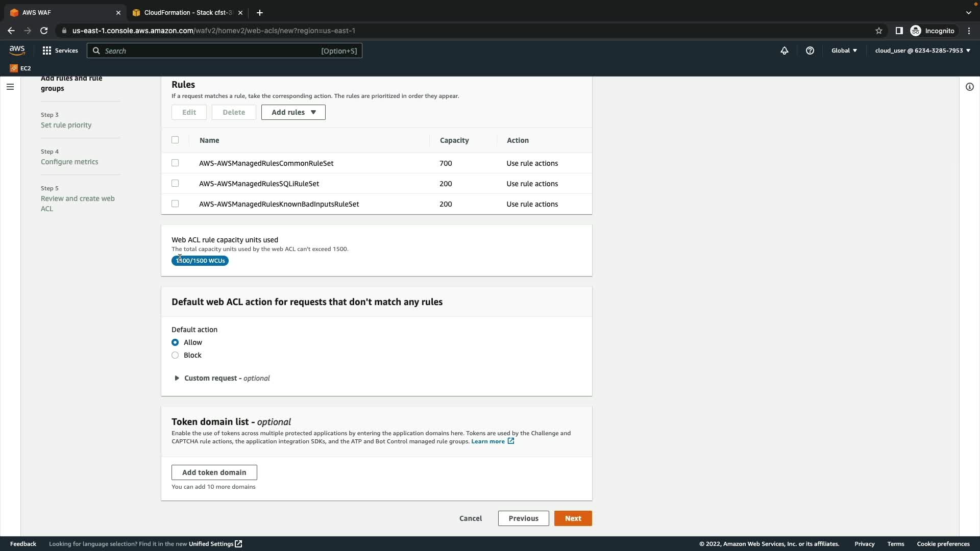This screenshot has height=551, width=980.
Task: Focus the AWS console Search field
Action: click(x=209, y=51)
